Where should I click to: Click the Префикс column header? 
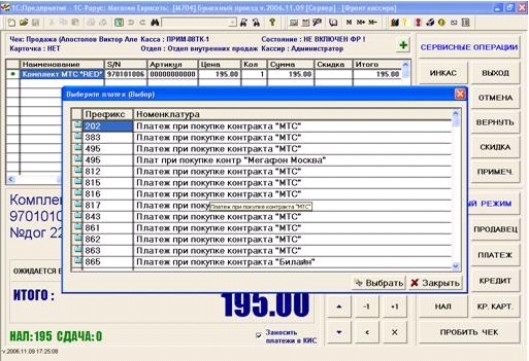tap(108, 114)
